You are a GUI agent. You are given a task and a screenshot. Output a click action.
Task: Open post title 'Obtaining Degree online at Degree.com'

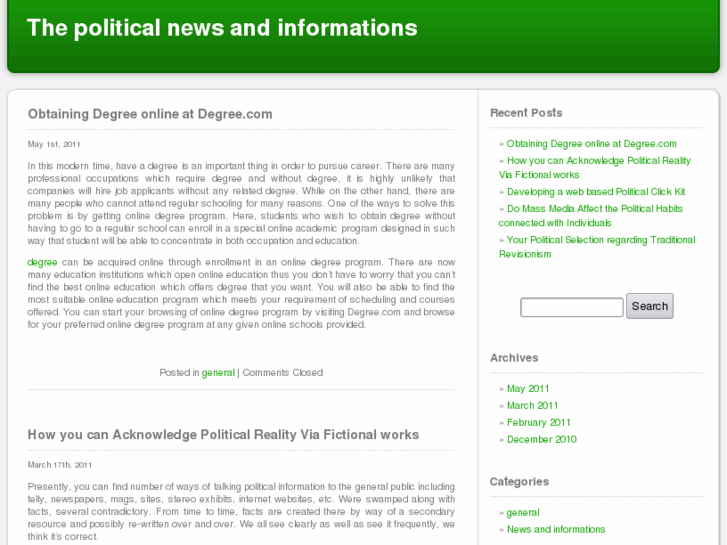(150, 114)
